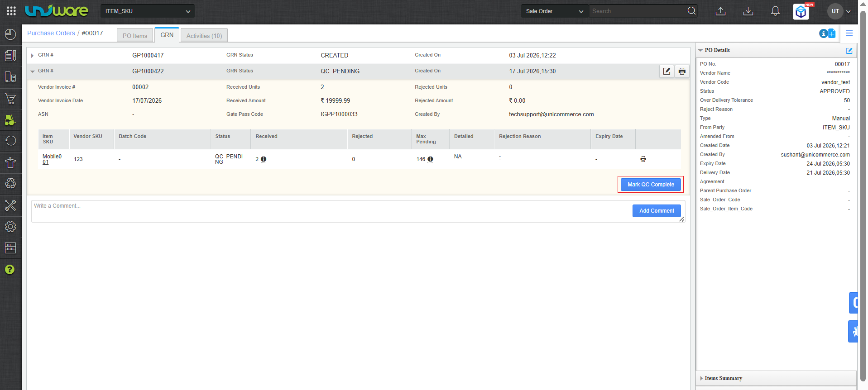
Task: Open the shopping cart sidebar icon
Action: coord(10,99)
